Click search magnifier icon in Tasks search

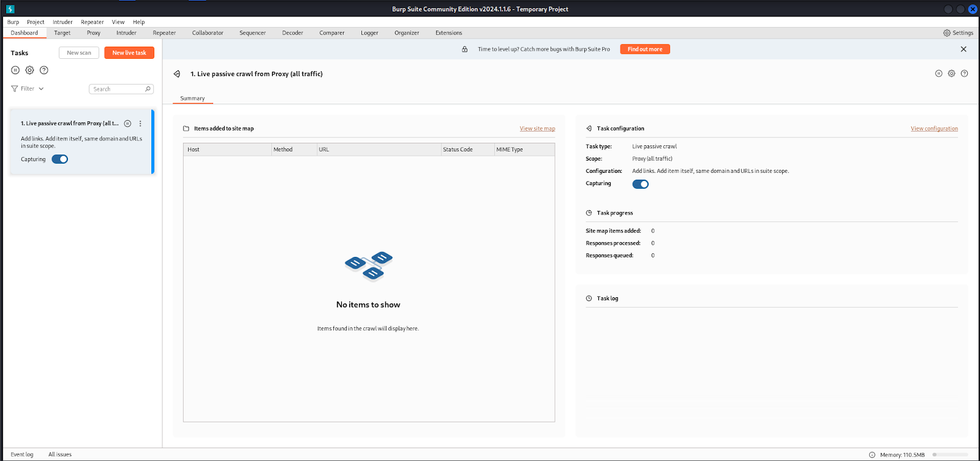click(148, 89)
